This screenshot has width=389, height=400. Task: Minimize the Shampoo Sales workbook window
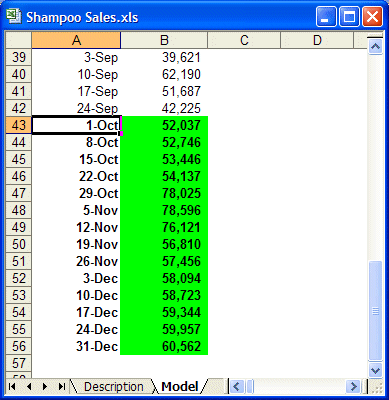(326, 16)
